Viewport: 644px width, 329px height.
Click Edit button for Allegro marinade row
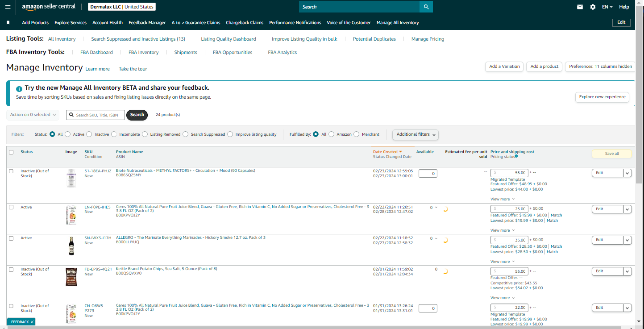(x=608, y=240)
